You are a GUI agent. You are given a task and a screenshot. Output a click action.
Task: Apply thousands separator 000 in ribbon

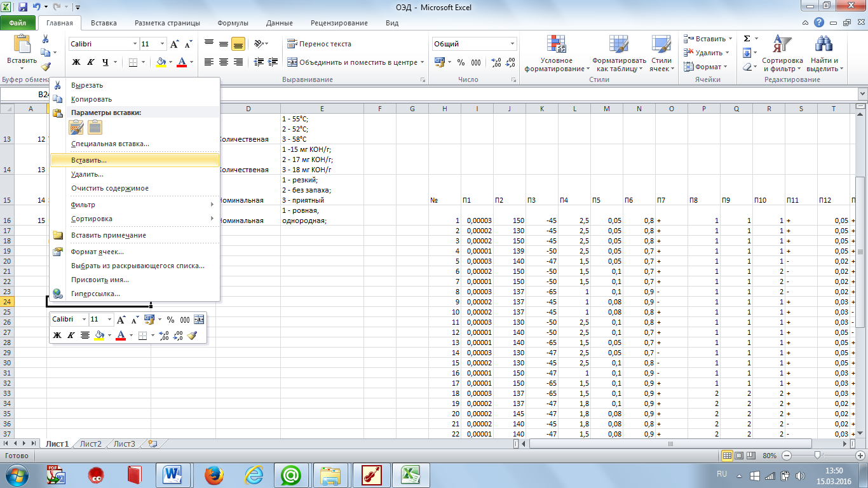(476, 62)
